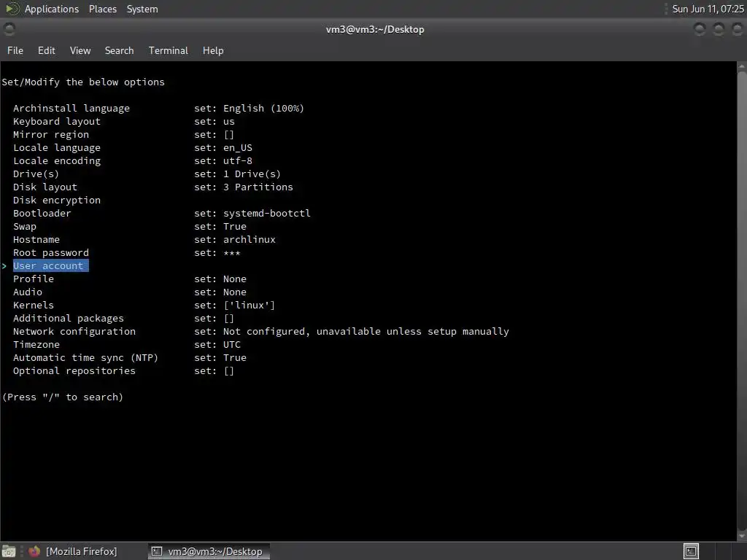Open the View menu
Viewport: 747px width, 560px height.
click(80, 50)
